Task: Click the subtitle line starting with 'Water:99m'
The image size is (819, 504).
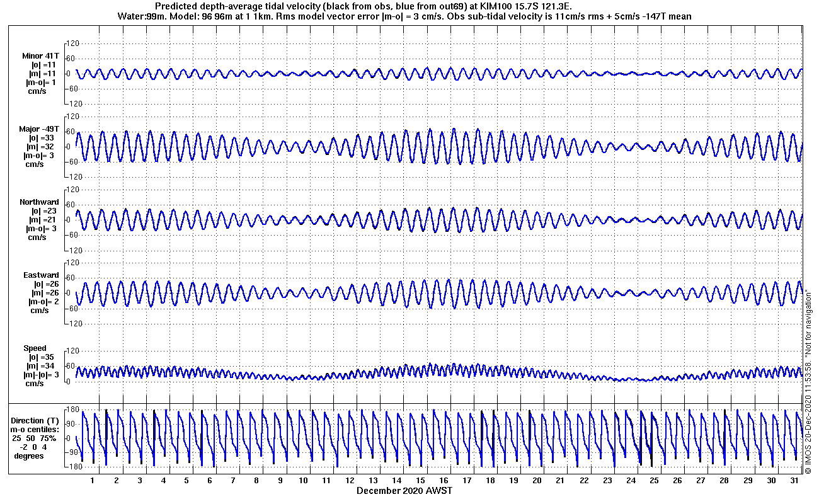Action: (404, 16)
